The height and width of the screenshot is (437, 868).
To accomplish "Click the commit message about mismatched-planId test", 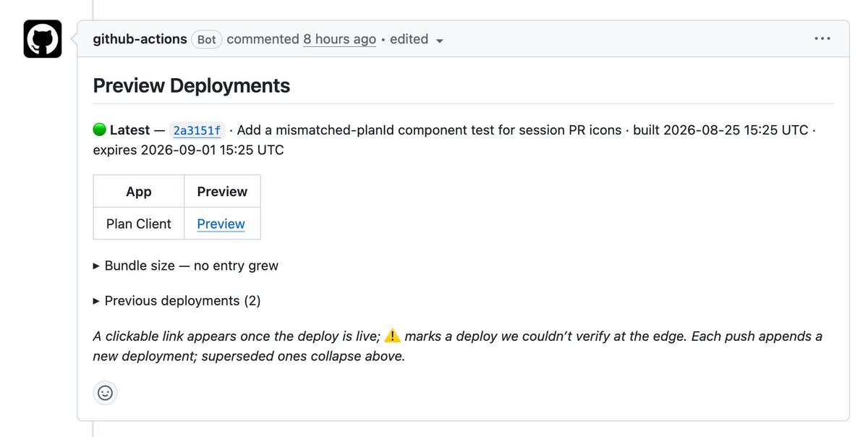I will click(429, 130).
